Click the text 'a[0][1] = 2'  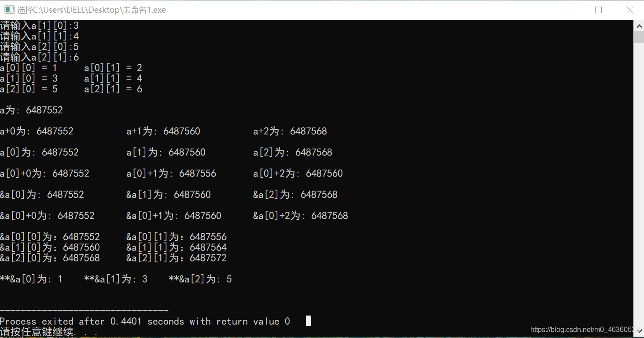point(113,68)
